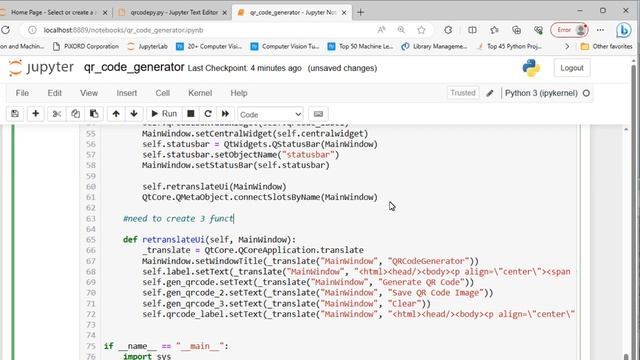Open the Insert menu

(127, 93)
